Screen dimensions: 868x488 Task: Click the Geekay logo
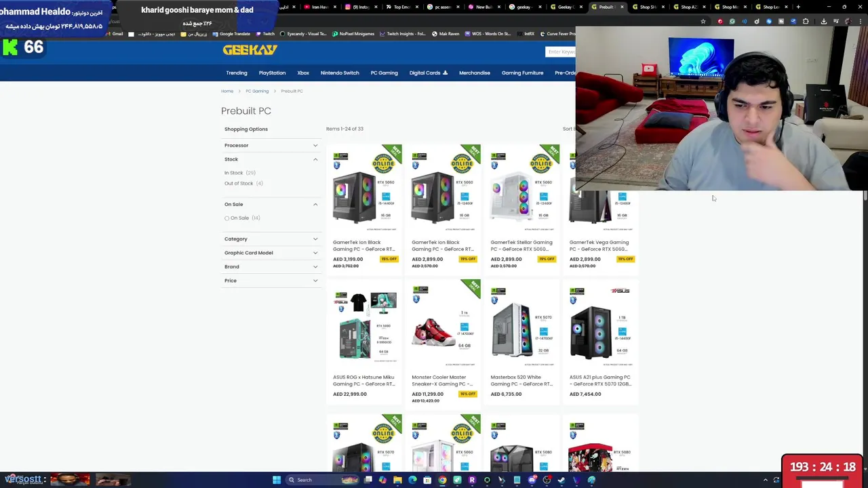point(250,50)
